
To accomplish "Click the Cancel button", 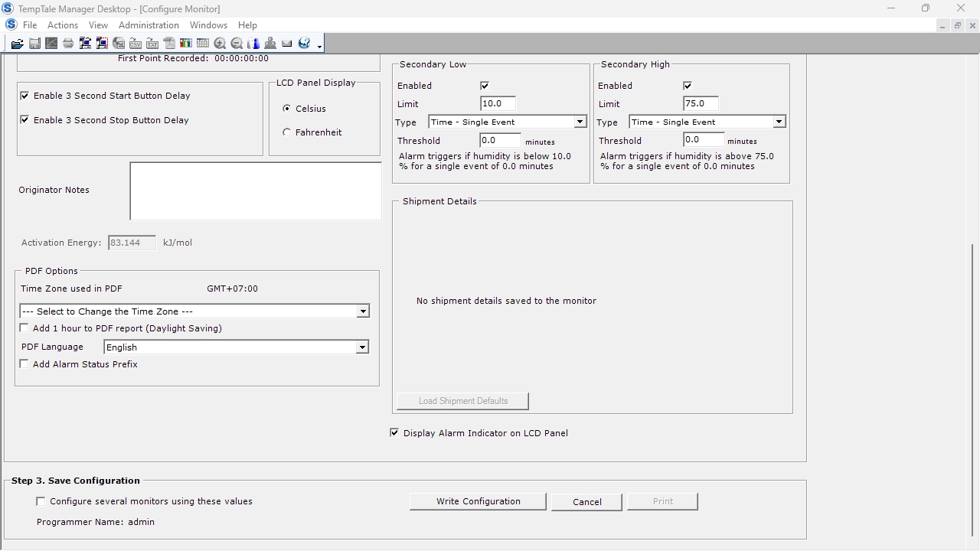I will (x=587, y=502).
